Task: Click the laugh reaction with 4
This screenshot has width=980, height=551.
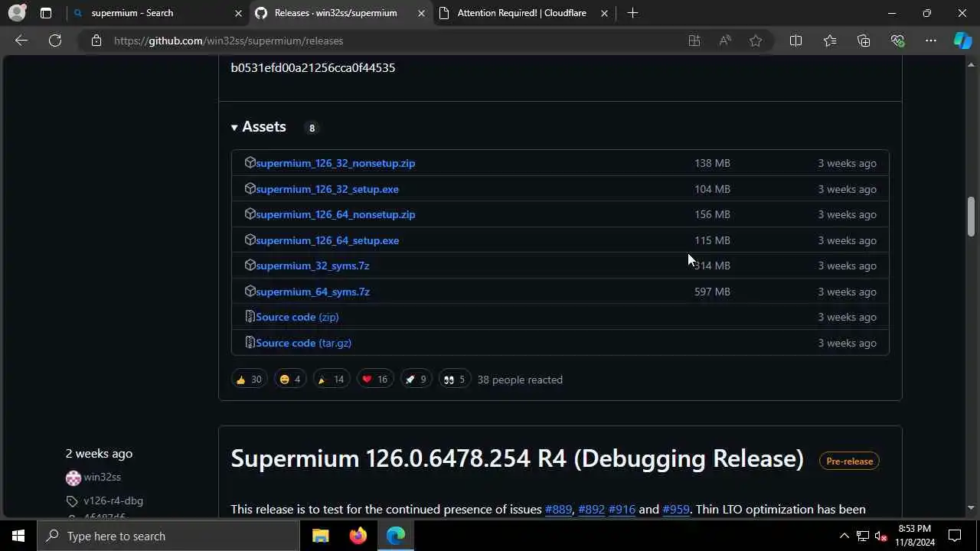Action: pyautogui.click(x=289, y=380)
